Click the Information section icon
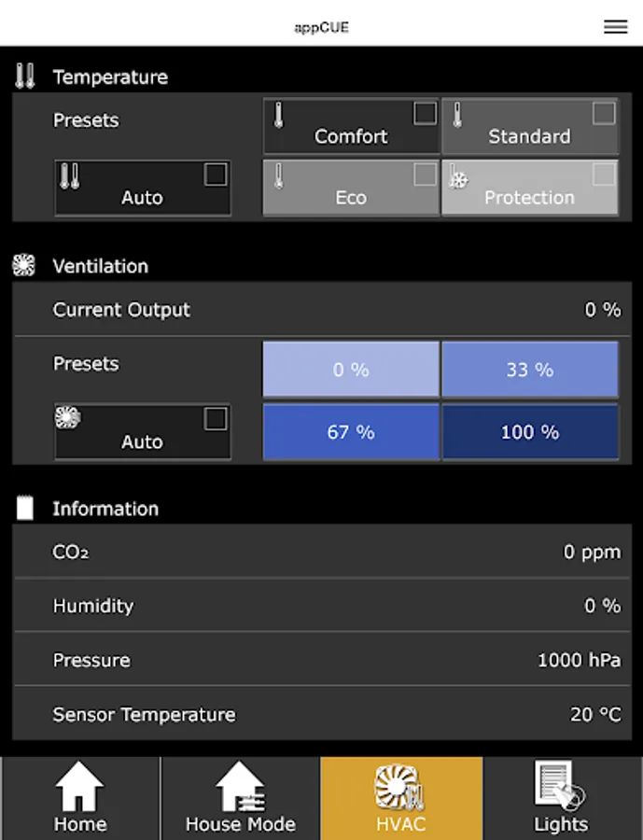 [25, 509]
